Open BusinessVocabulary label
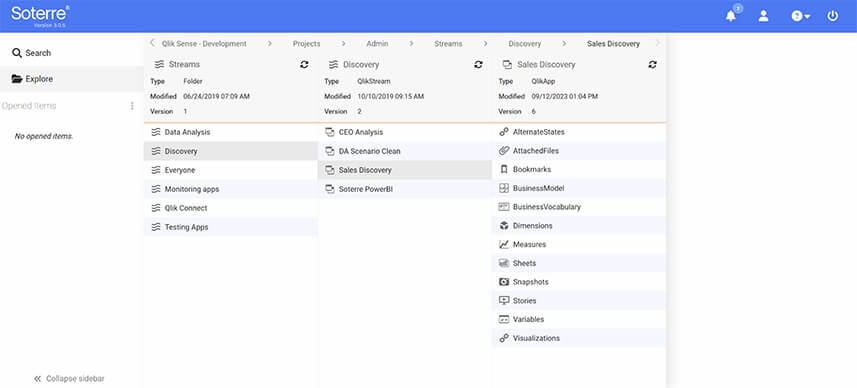The width and height of the screenshot is (857, 388). pos(547,207)
